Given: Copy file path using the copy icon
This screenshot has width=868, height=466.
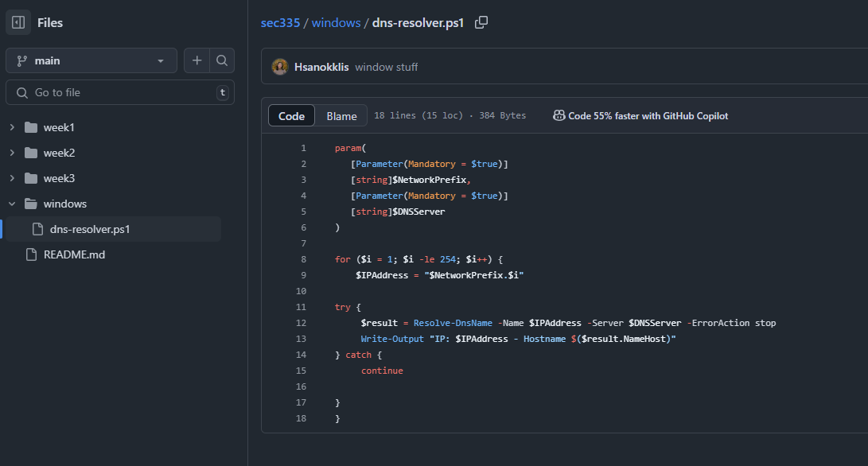Looking at the screenshot, I should [x=481, y=22].
